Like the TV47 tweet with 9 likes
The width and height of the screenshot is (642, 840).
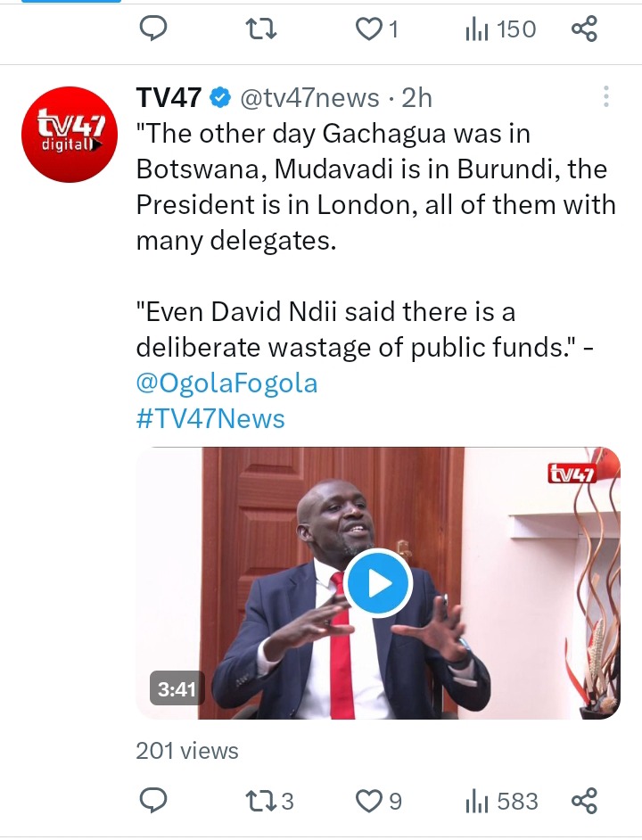tap(379, 802)
